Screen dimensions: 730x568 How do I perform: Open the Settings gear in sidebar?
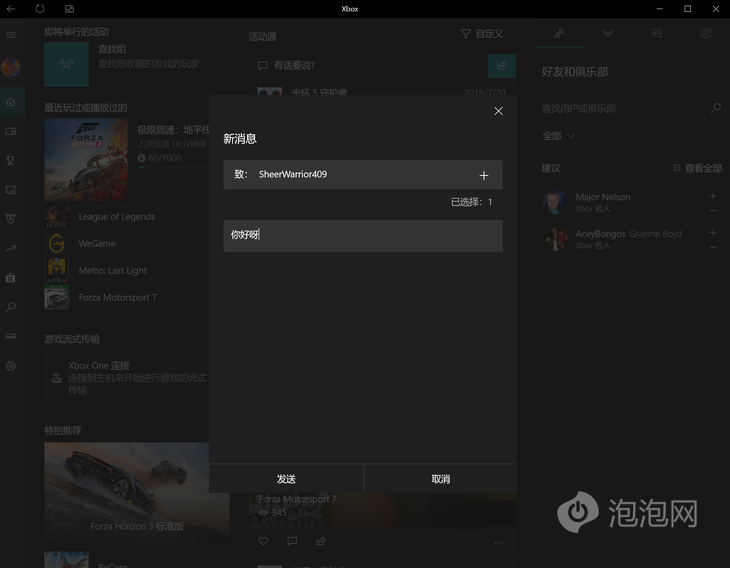tap(11, 366)
